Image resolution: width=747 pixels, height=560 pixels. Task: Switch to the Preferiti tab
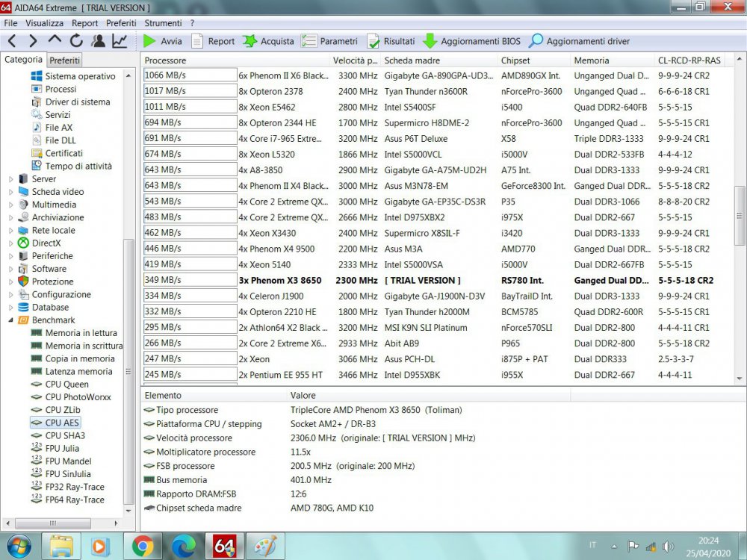65,60
